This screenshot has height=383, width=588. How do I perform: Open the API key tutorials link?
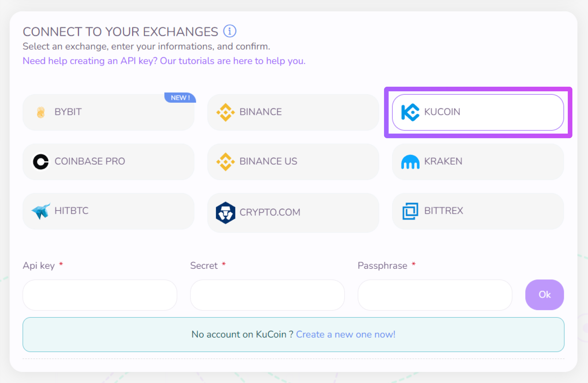pos(164,61)
